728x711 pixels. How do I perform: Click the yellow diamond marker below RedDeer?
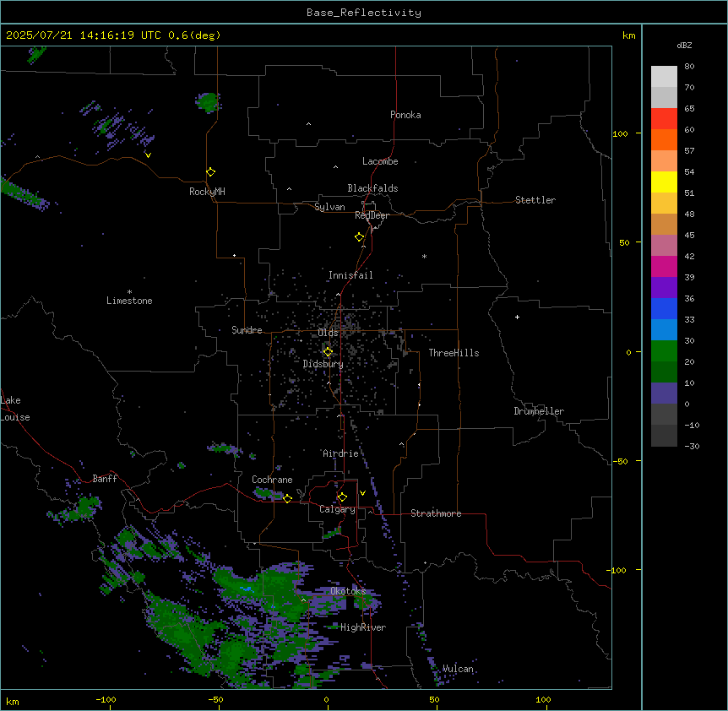click(x=360, y=237)
